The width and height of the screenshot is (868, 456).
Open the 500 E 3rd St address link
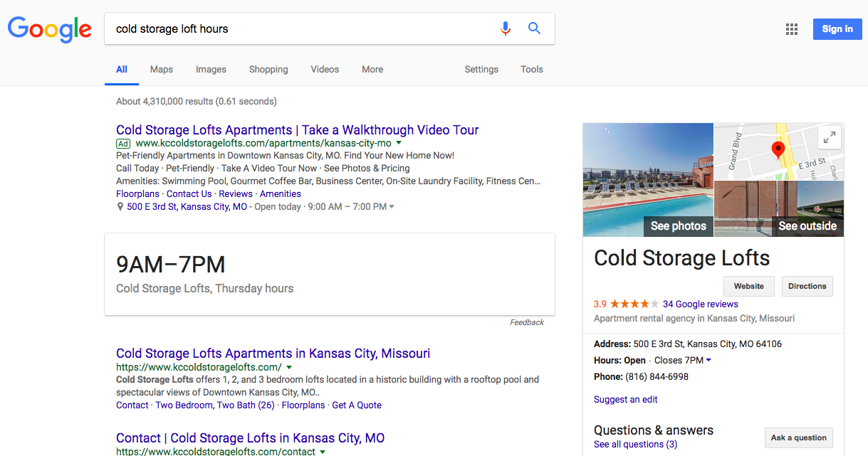click(187, 207)
